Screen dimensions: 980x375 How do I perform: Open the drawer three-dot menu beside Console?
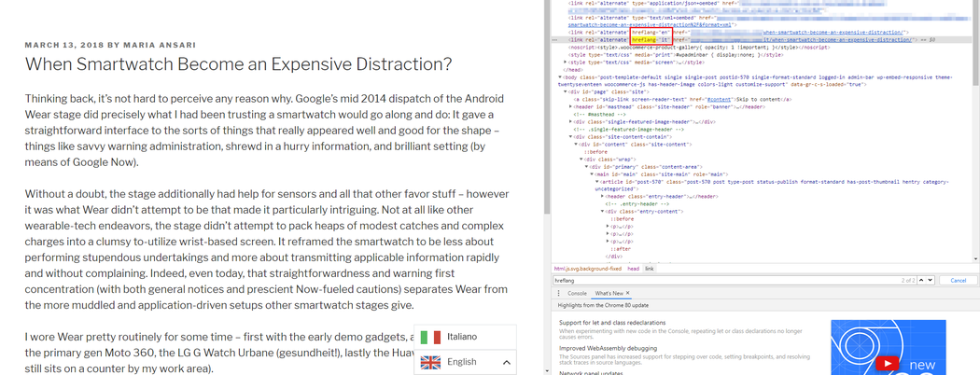(x=559, y=293)
